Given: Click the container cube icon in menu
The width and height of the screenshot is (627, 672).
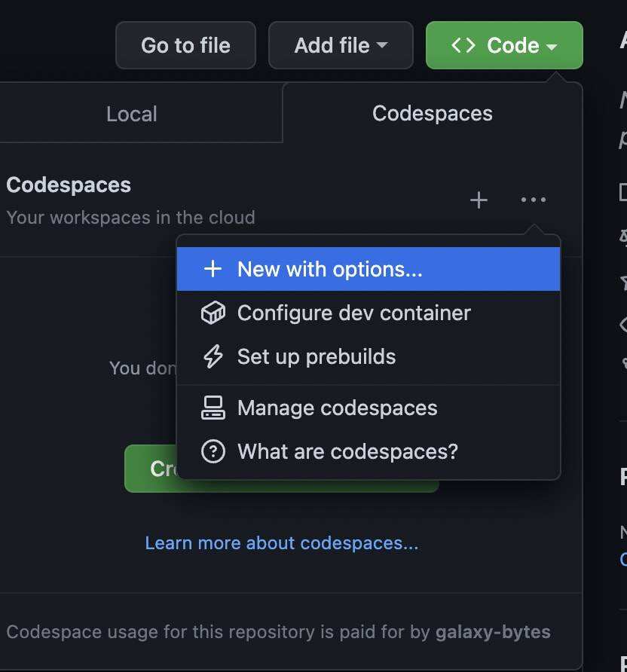Looking at the screenshot, I should coord(213,313).
